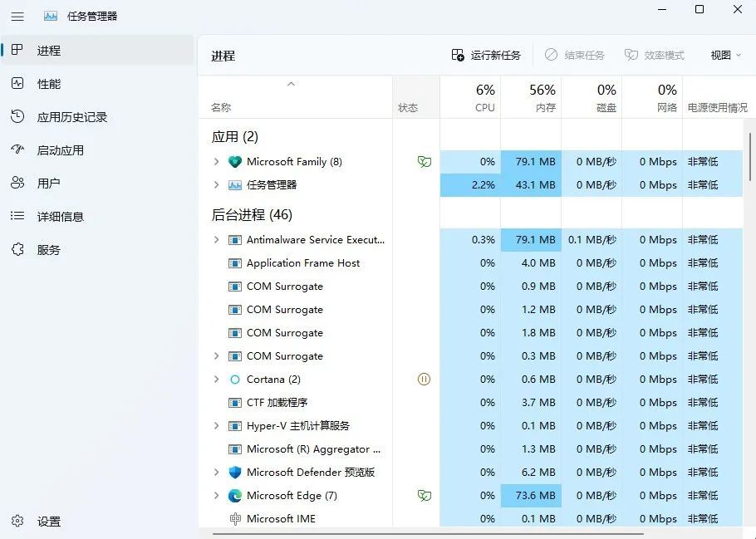Click the 用户 people icon

point(17,183)
